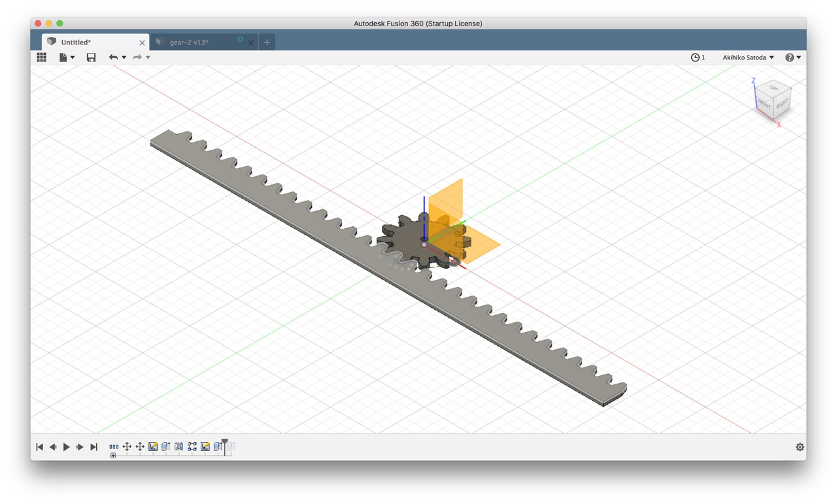Image resolution: width=837 pixels, height=504 pixels.
Task: Click the Undo arrow
Action: [114, 58]
